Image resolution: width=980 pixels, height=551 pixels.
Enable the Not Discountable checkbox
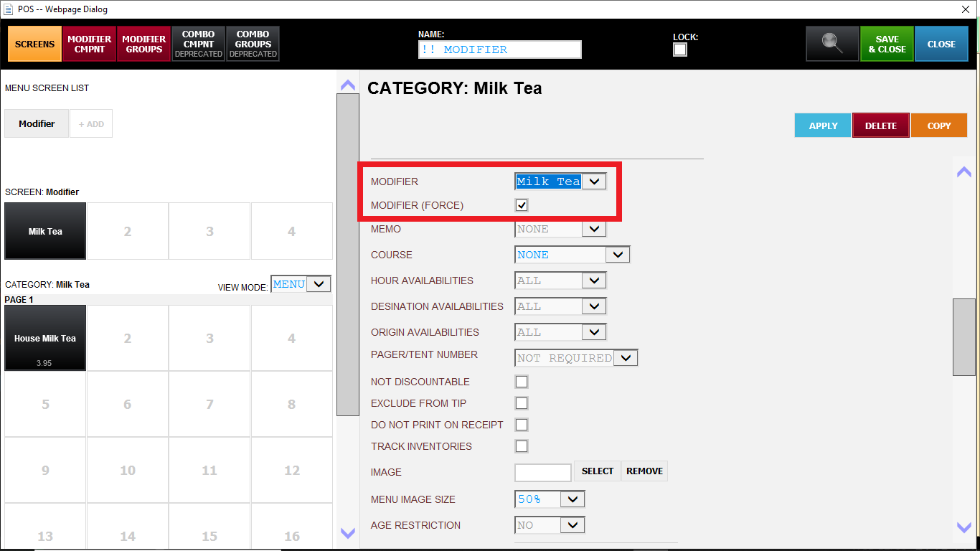point(522,382)
